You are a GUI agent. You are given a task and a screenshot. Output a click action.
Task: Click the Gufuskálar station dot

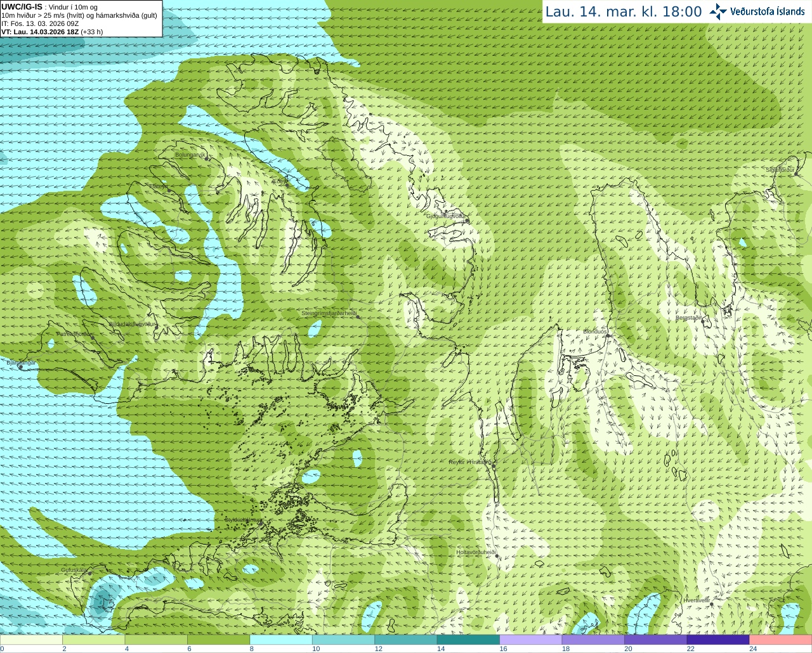pyautogui.click(x=90, y=574)
